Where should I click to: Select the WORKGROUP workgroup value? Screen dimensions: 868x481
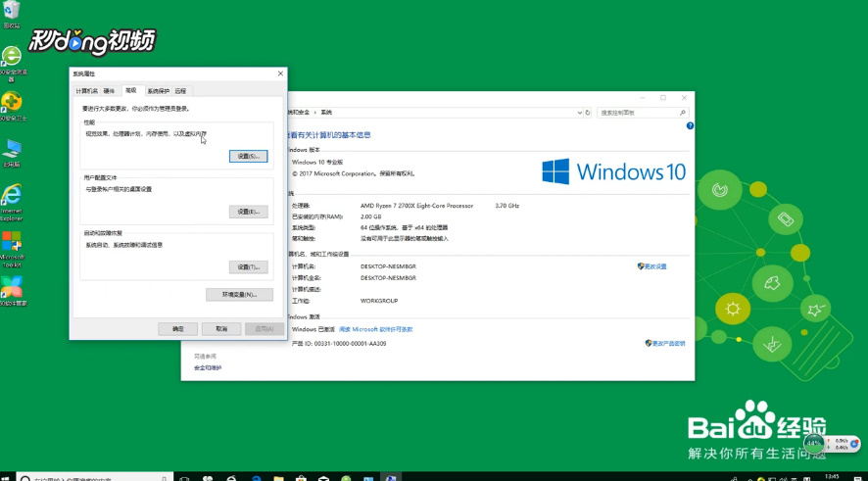[379, 301]
